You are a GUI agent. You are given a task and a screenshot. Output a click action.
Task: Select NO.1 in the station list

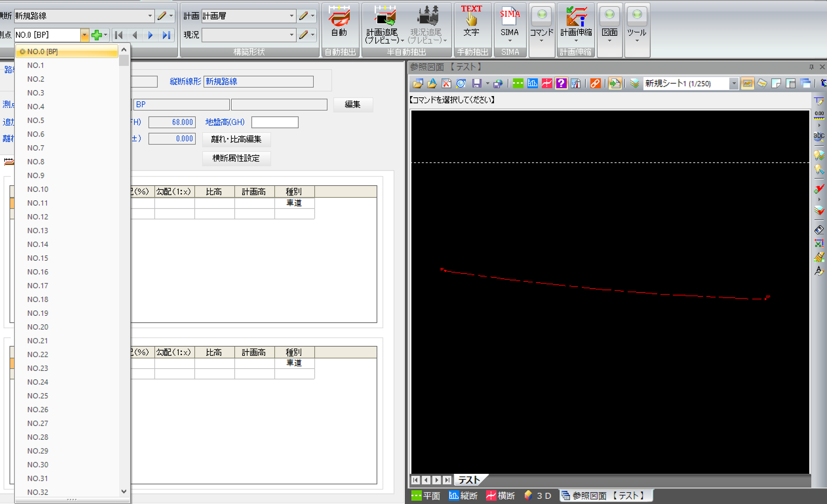[x=67, y=65]
